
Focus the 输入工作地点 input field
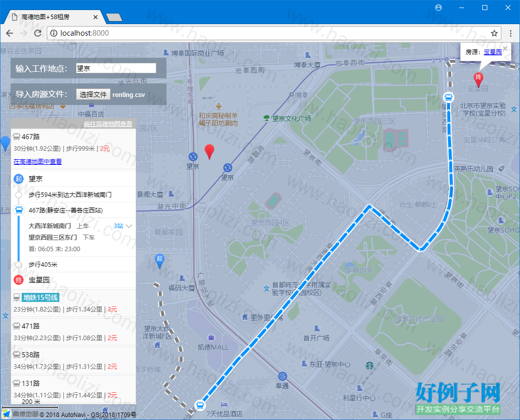[116, 68]
